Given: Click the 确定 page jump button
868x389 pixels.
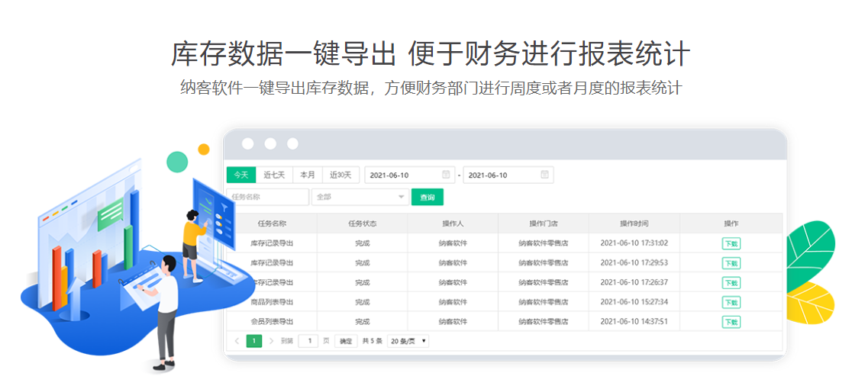Looking at the screenshot, I should coord(346,341).
